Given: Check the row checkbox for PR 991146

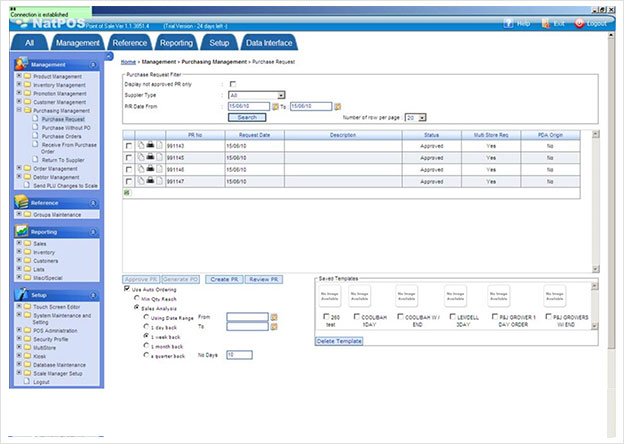Looking at the screenshot, I should pyautogui.click(x=129, y=169).
